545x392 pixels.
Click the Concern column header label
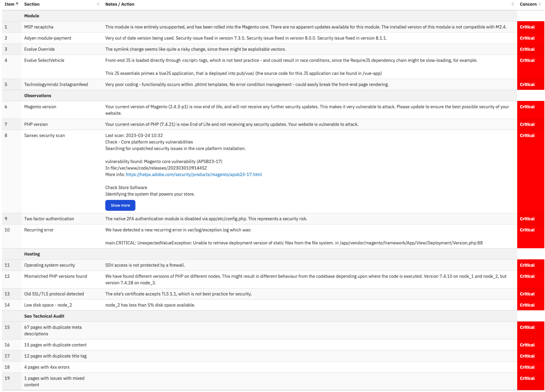(528, 4)
